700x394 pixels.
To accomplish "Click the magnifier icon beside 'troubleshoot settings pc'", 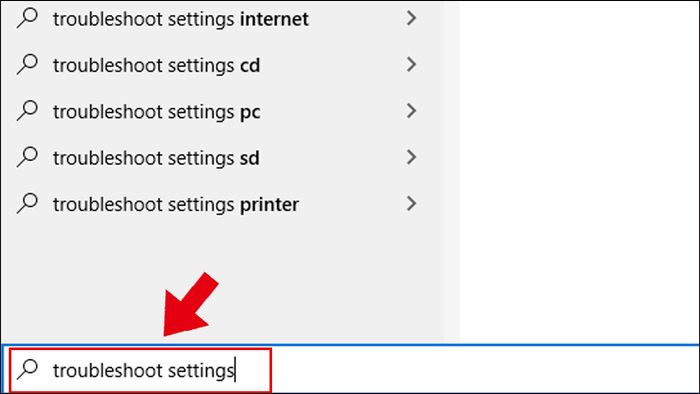I will [x=27, y=111].
